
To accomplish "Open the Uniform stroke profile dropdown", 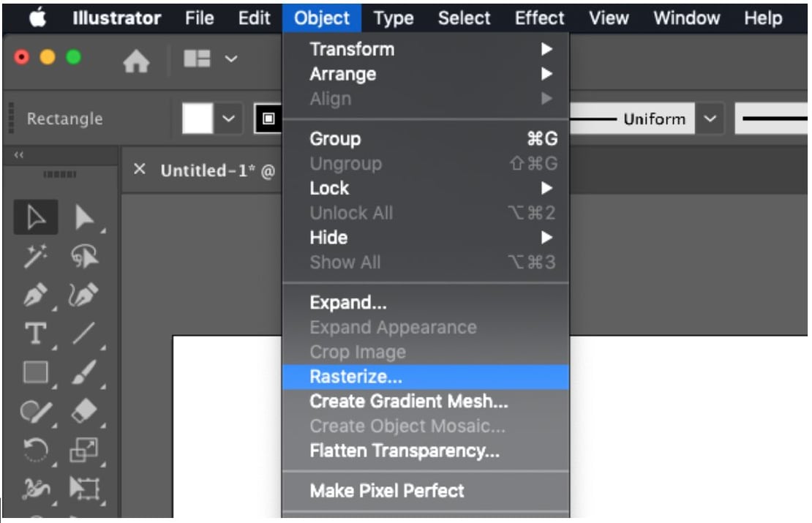I will tap(708, 118).
